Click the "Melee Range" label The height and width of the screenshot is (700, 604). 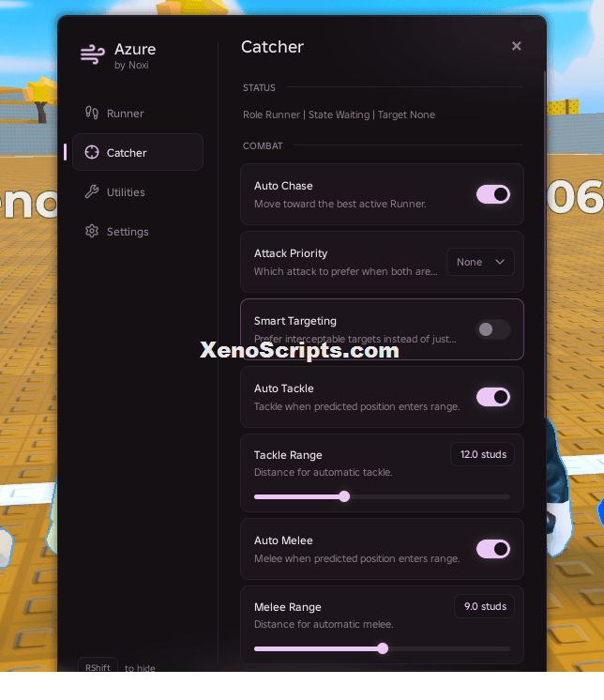point(288,607)
